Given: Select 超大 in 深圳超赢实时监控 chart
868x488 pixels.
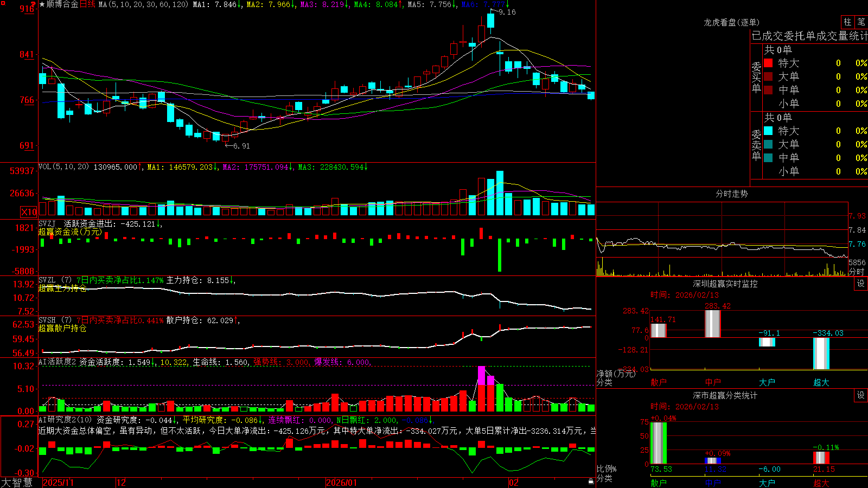Looking at the screenshot, I should [821, 382].
